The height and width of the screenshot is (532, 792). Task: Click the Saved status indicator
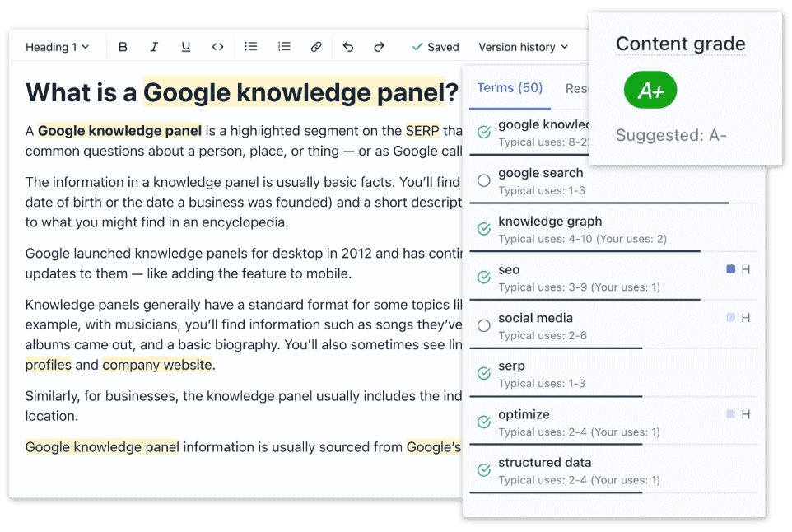436,47
